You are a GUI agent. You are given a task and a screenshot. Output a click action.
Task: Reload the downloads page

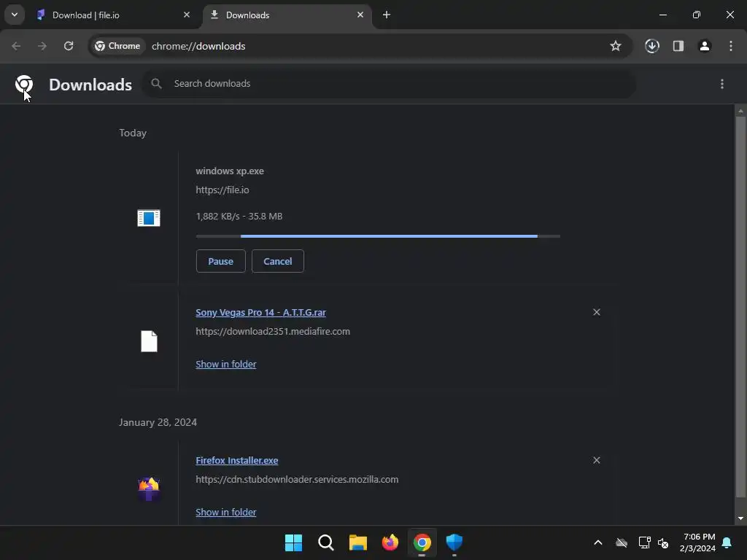coord(69,46)
